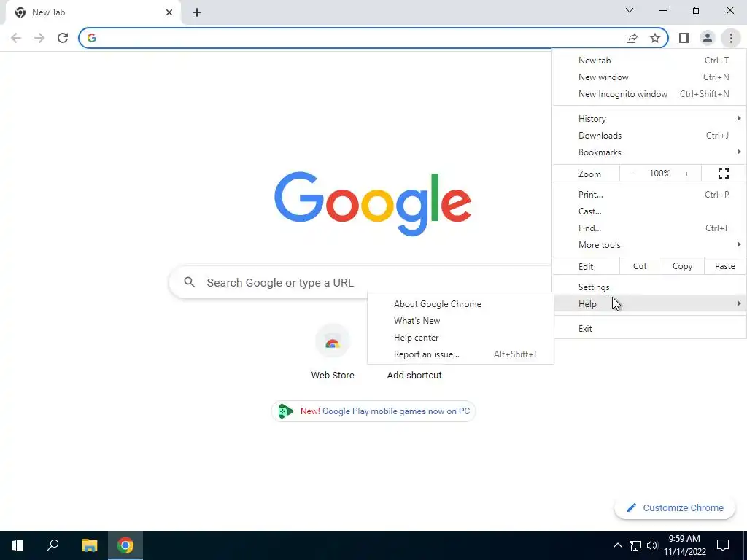747x560 pixels.
Task: Choose Print... from the menu
Action: 650,194
